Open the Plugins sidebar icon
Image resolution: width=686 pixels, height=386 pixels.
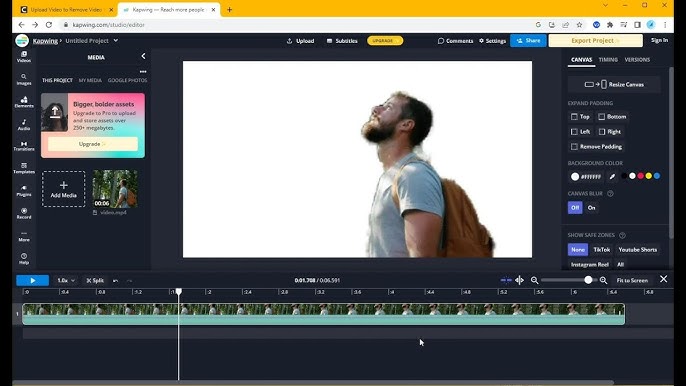point(24,191)
